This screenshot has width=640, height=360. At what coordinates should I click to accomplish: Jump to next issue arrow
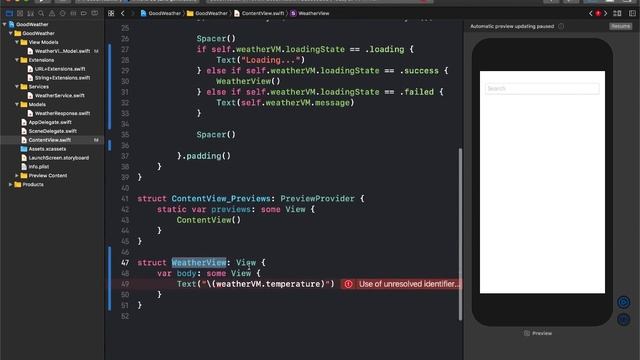pyautogui.click(x=606, y=13)
